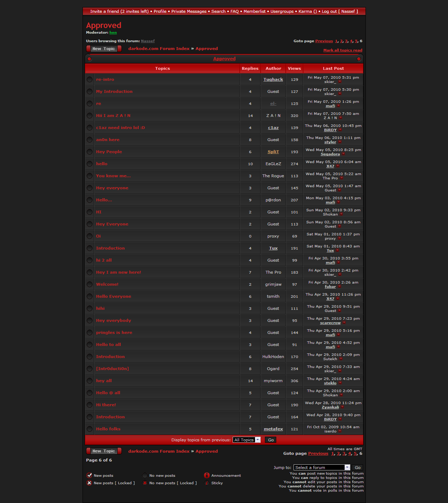Go to page 3 in the top pagination
Image resolution: width=448 pixels, height=503 pixels.
click(346, 41)
